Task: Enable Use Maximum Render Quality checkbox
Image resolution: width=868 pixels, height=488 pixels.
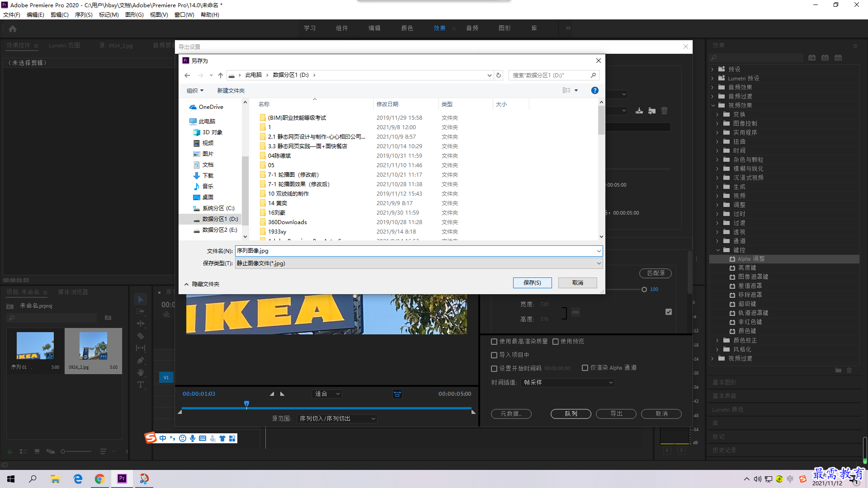Action: 494,342
